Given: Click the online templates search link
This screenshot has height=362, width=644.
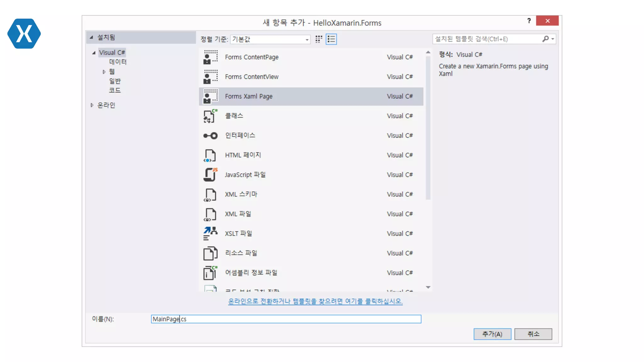Looking at the screenshot, I should point(315,301).
